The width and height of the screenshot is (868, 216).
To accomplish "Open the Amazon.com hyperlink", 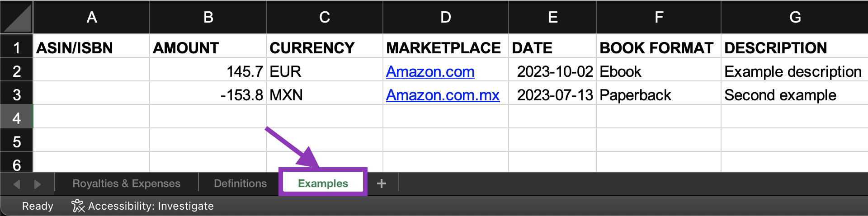I will pyautogui.click(x=430, y=71).
